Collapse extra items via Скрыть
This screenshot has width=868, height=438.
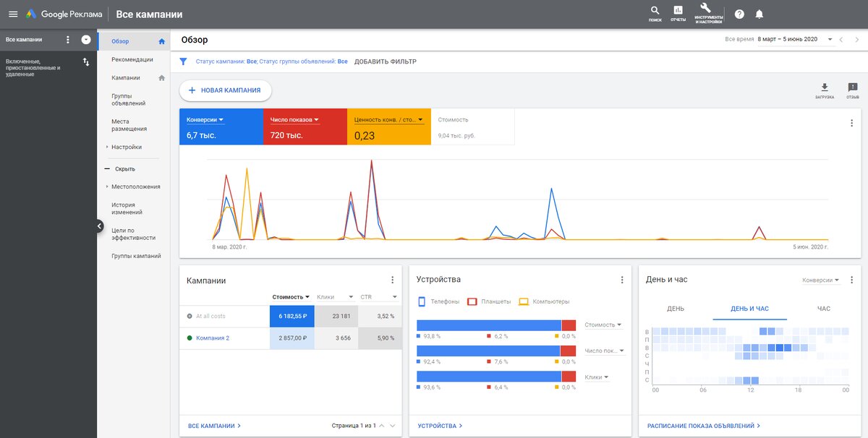[x=120, y=168]
